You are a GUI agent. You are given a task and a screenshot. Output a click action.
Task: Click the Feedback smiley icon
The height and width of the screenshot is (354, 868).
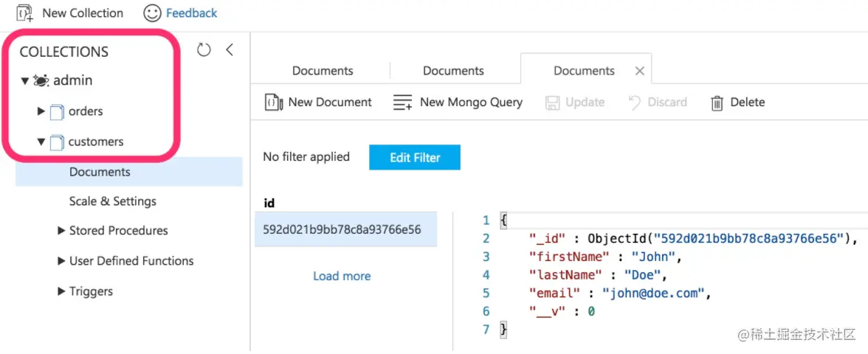(152, 13)
